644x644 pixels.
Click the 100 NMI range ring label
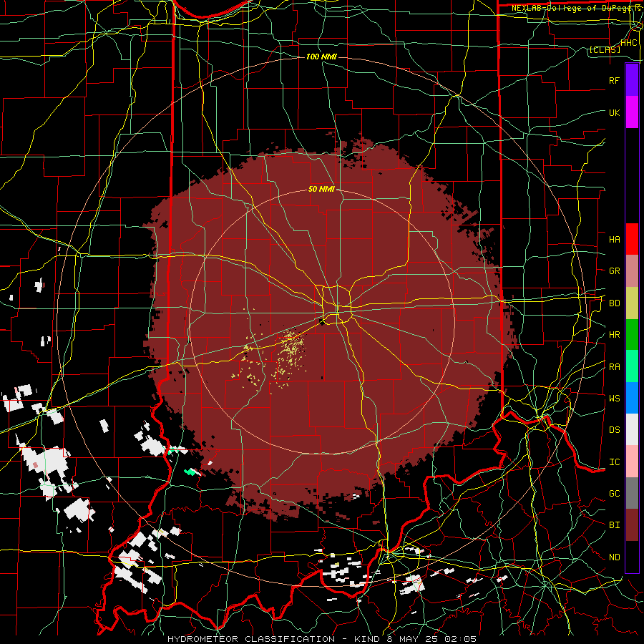(321, 57)
